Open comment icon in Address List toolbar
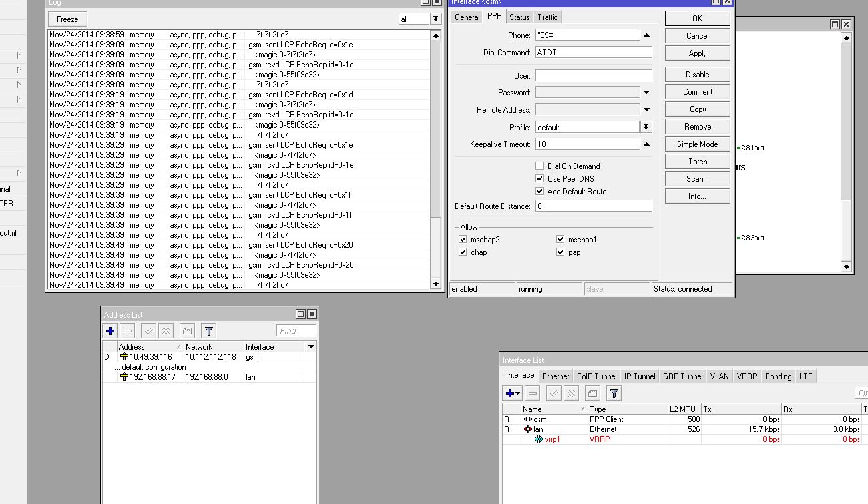 pos(188,331)
